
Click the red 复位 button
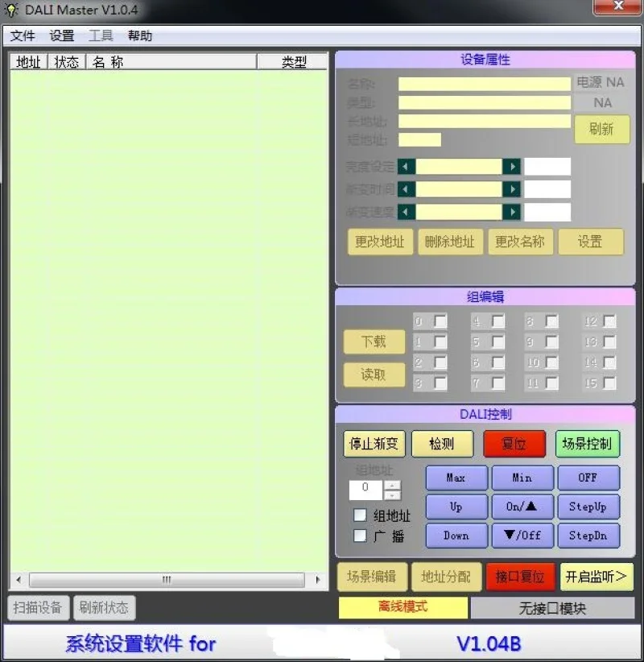point(514,444)
